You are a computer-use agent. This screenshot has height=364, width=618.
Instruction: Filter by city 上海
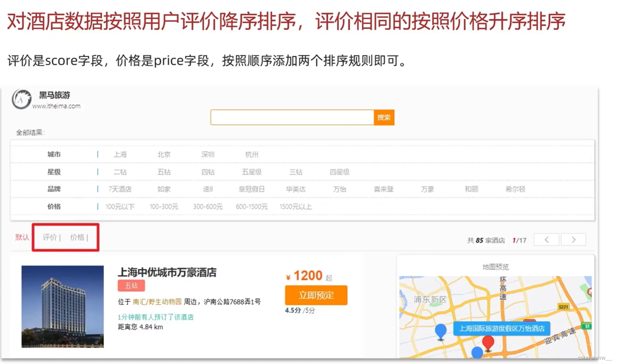click(120, 154)
